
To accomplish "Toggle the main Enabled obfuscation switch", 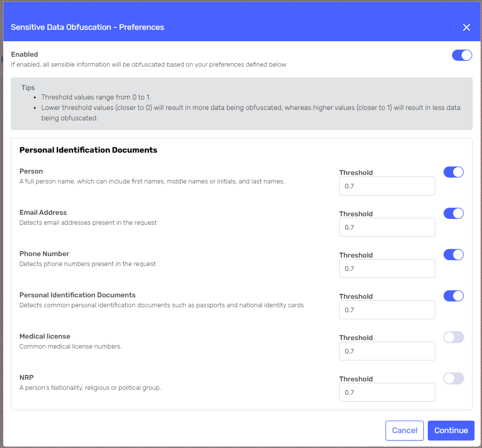I will click(462, 55).
